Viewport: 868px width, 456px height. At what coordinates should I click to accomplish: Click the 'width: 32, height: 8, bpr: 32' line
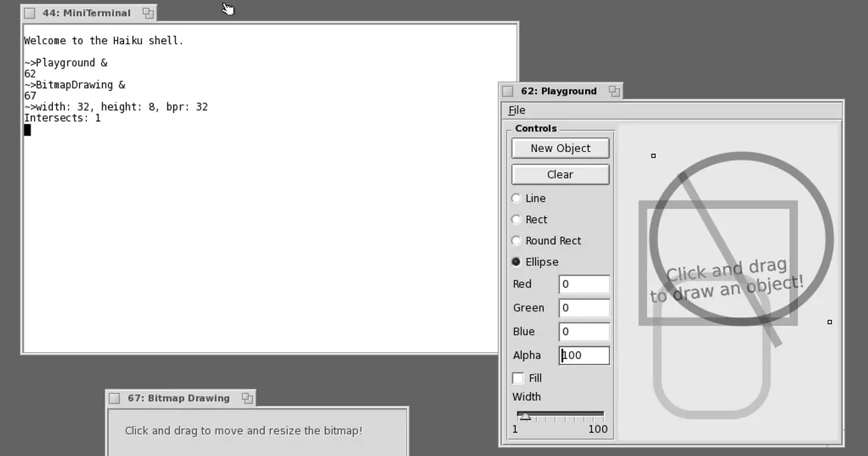click(121, 107)
